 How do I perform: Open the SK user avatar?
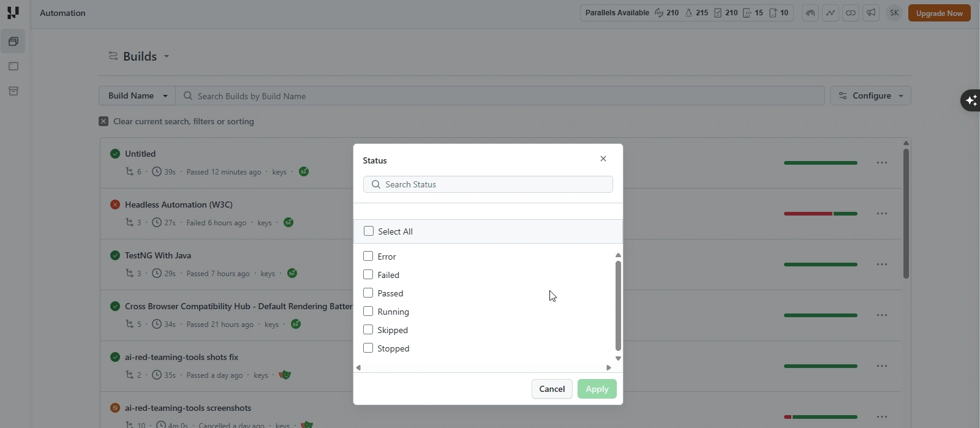click(894, 13)
